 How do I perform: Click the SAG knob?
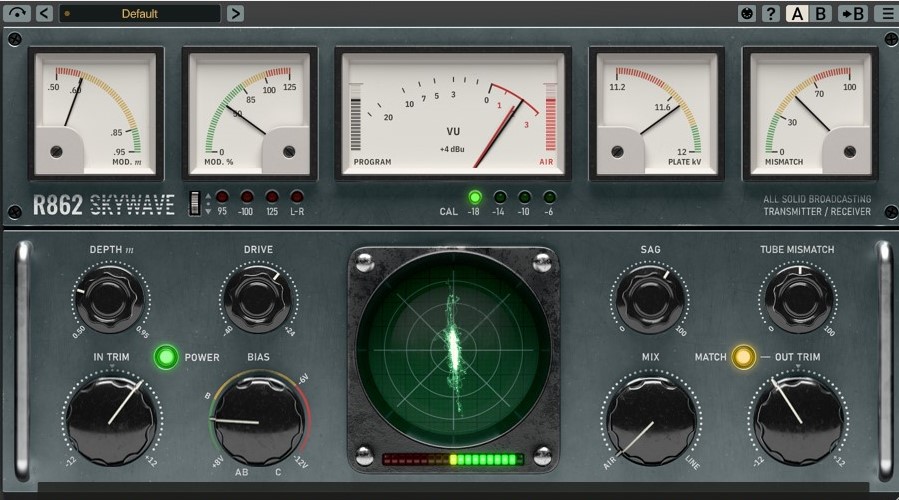point(650,299)
